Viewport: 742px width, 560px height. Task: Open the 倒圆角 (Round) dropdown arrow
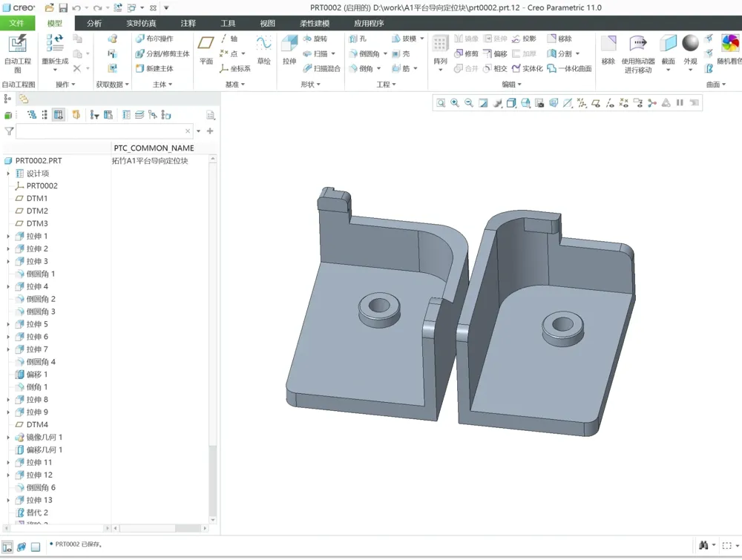click(384, 53)
